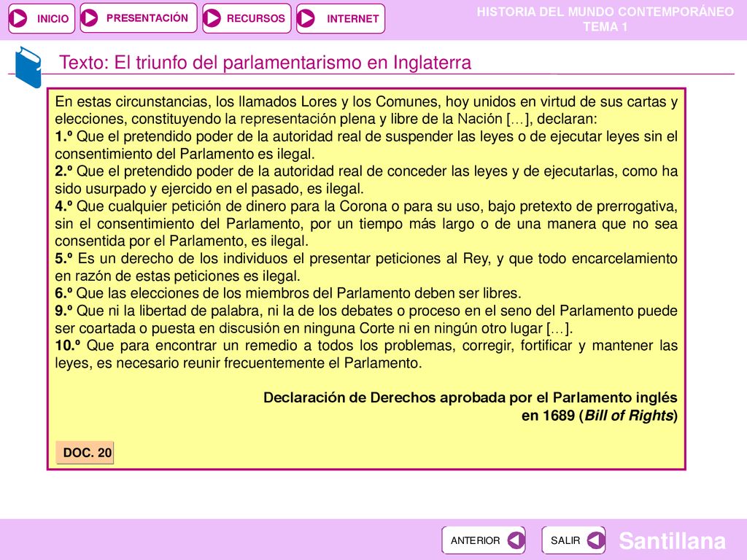This screenshot has width=747, height=560.
Task: Open the PRESENTACIÓN section
Action: [138, 18]
